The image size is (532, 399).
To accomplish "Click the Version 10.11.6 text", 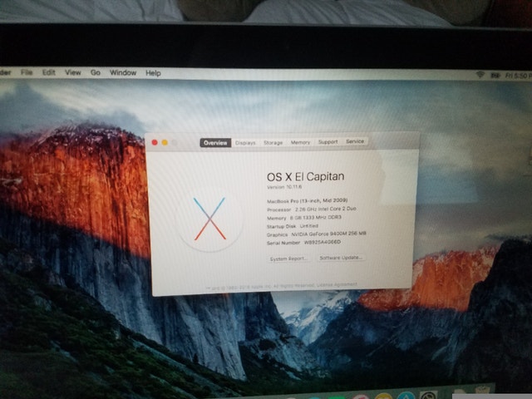I will [x=284, y=187].
